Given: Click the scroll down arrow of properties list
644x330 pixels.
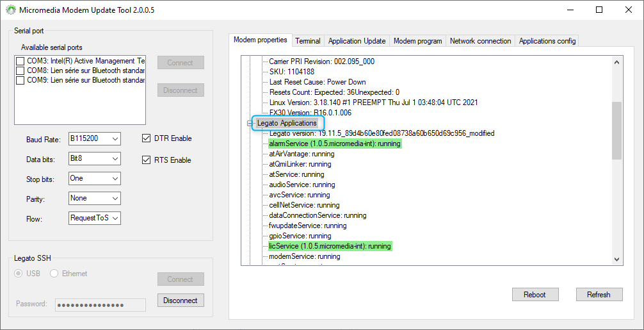Looking at the screenshot, I should click(616, 259).
